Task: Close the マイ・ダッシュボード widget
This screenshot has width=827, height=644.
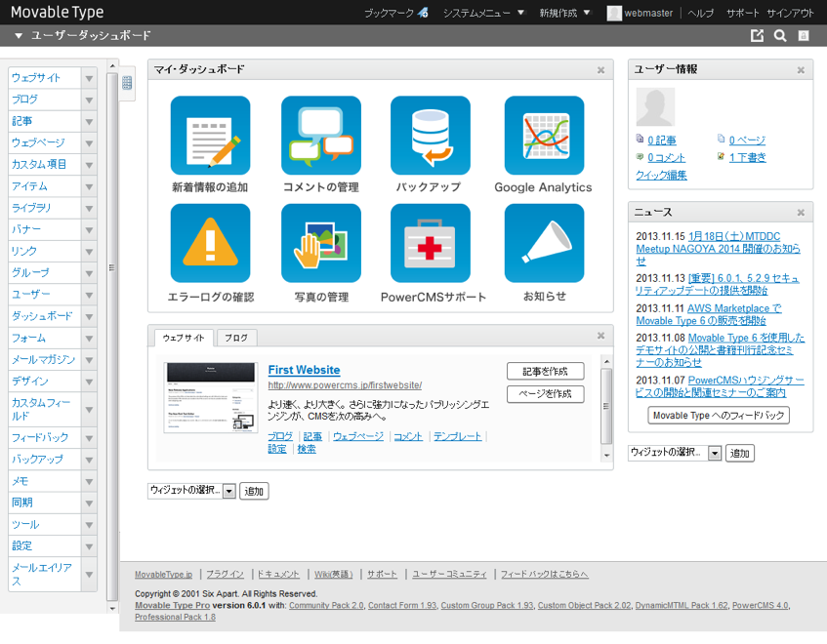Action: pyautogui.click(x=600, y=70)
